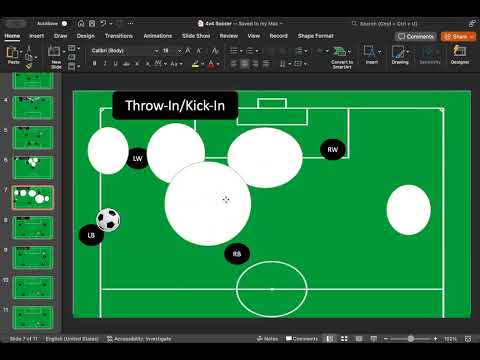Select slide 4 thumbnail

pyautogui.click(x=33, y=107)
